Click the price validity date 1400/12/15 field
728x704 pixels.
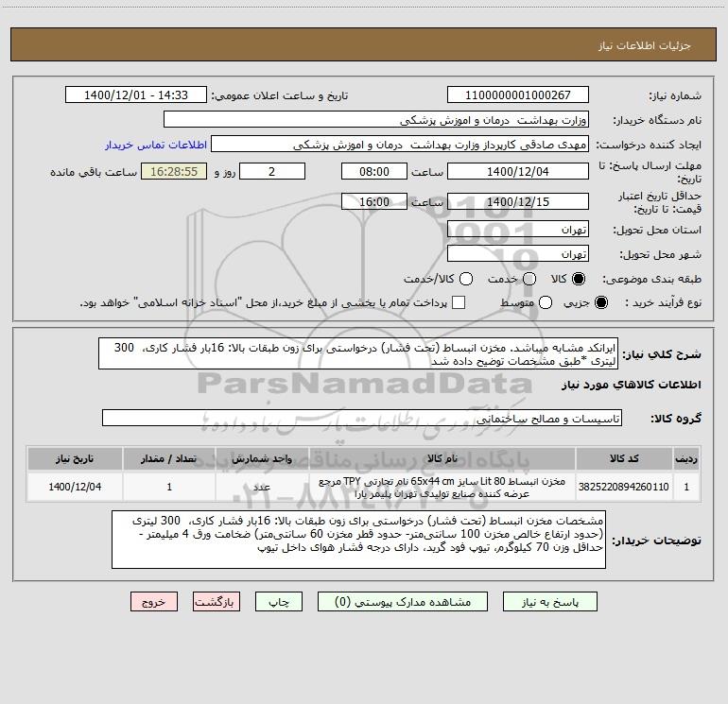pos(518,201)
